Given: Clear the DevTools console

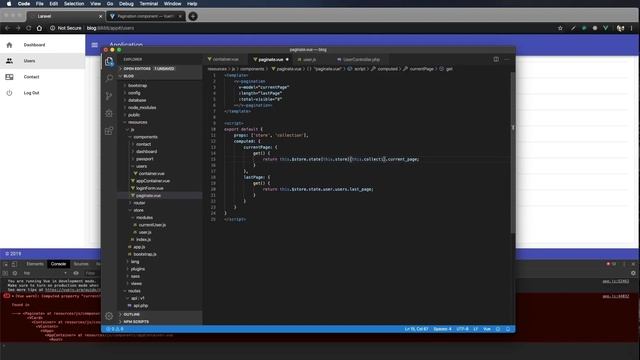Looking at the screenshot, I should [x=15, y=273].
